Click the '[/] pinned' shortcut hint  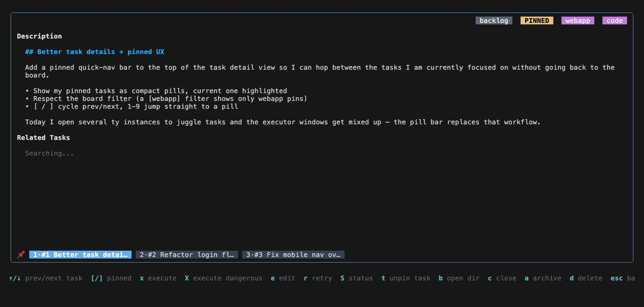pyautogui.click(x=111, y=278)
